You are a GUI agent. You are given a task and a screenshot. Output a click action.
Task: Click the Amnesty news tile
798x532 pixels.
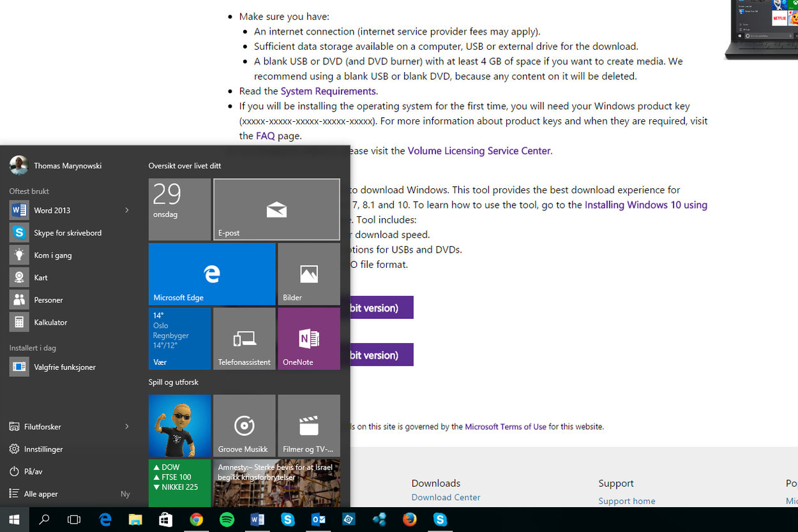276,483
